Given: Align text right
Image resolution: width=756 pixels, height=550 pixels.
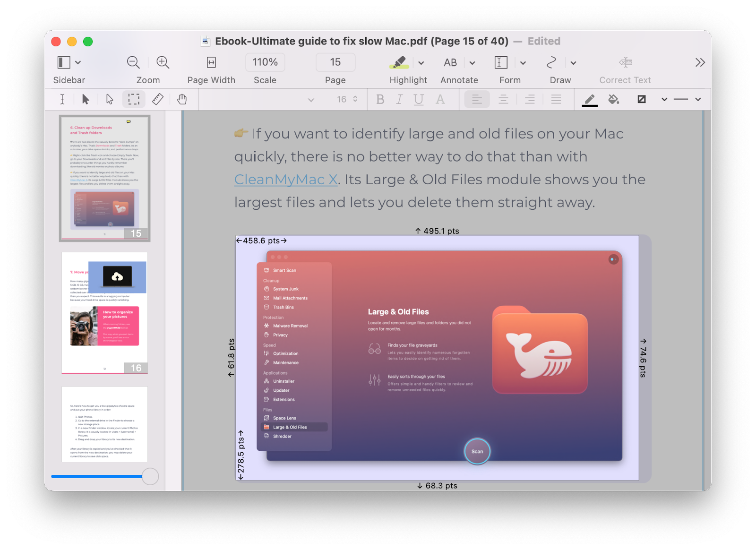Looking at the screenshot, I should pyautogui.click(x=530, y=99).
